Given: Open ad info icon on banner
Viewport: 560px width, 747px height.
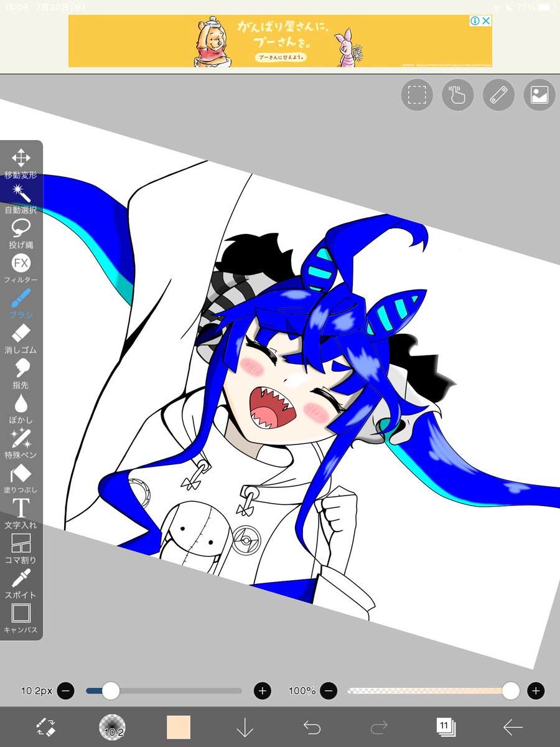Looking at the screenshot, I should point(475,21).
